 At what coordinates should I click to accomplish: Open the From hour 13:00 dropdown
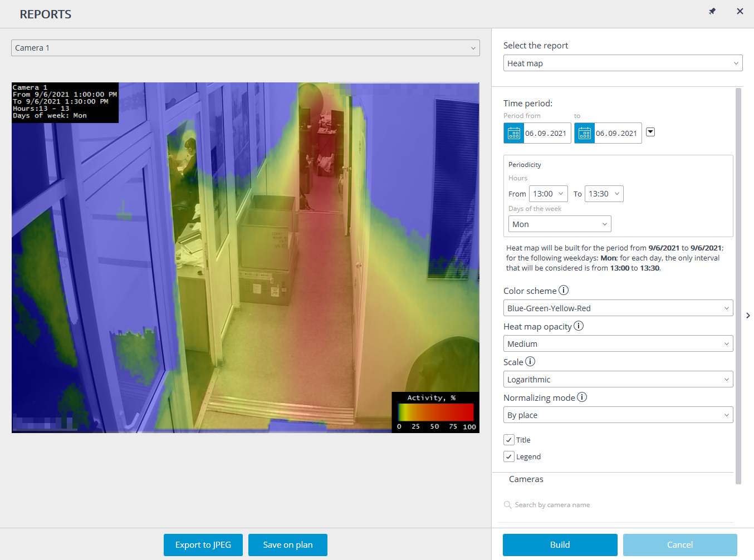pyautogui.click(x=549, y=194)
